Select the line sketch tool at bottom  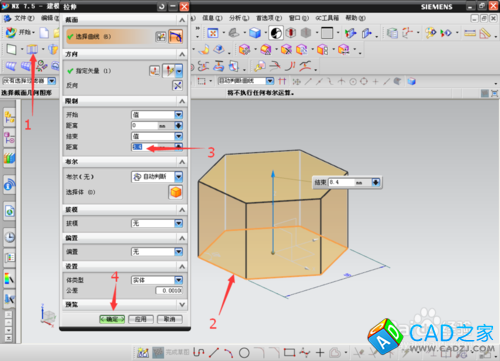coord(214,352)
